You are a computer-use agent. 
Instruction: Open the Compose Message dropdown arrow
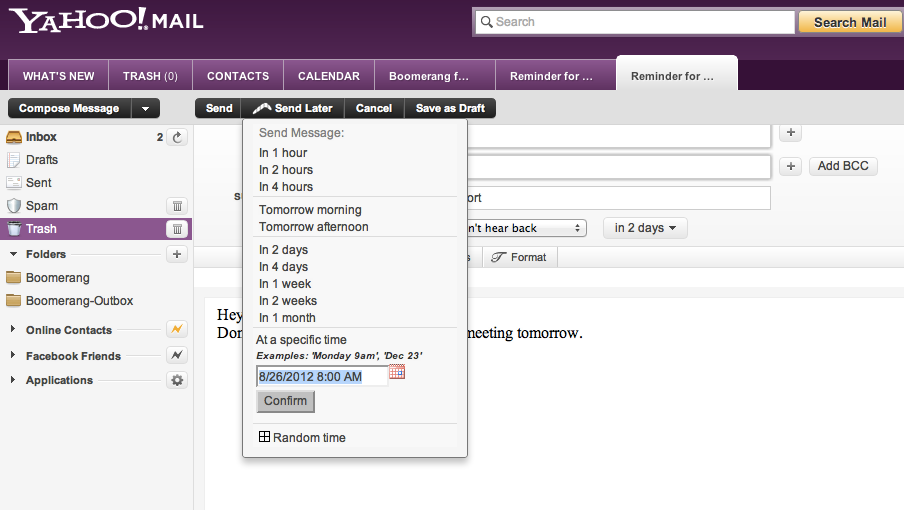146,109
